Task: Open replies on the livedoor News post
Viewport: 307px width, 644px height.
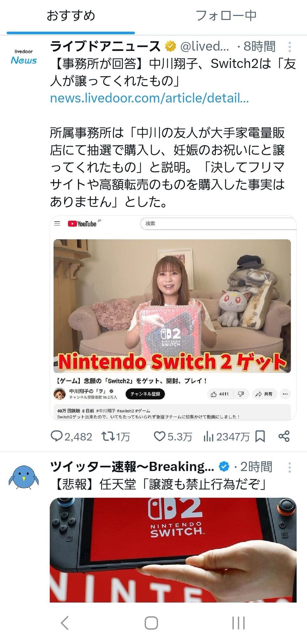Action: 71,436
